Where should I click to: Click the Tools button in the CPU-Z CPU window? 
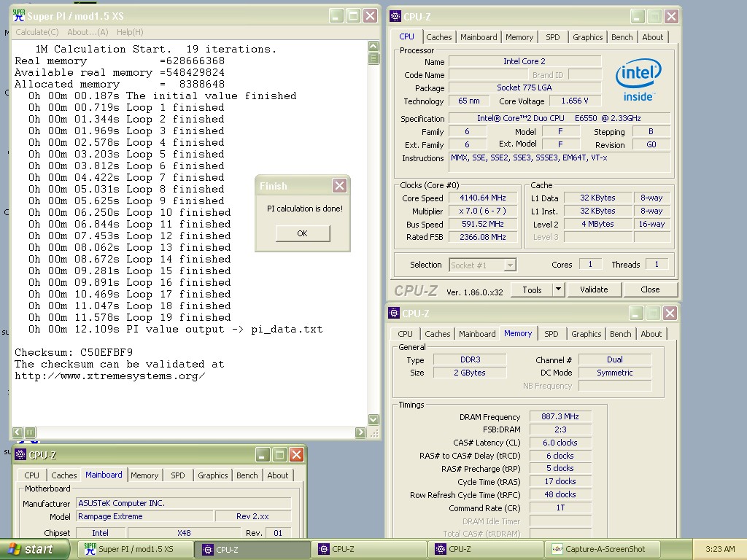pos(532,289)
